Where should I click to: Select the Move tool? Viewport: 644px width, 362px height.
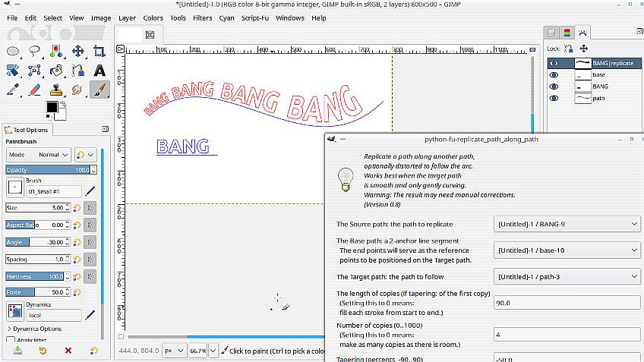point(77,52)
